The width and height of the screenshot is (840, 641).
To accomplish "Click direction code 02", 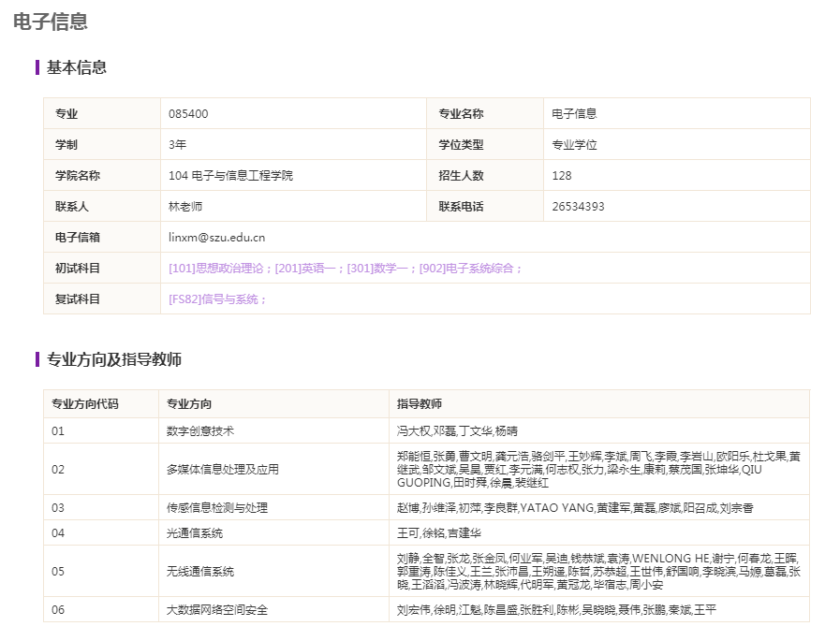I will pos(58,470).
